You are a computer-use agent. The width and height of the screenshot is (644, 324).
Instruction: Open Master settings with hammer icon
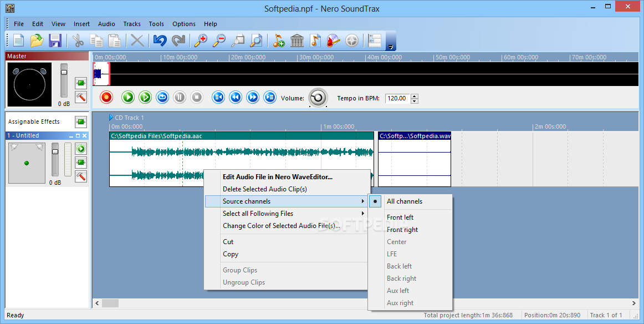coord(81,97)
